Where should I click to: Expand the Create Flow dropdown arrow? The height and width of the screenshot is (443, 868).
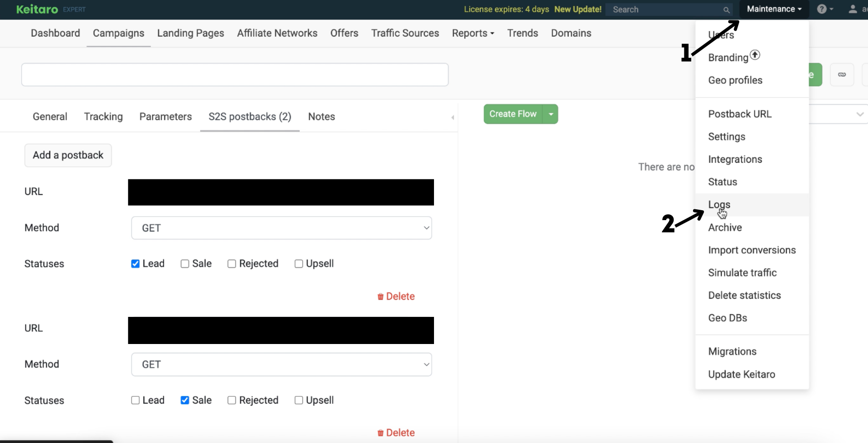(551, 114)
